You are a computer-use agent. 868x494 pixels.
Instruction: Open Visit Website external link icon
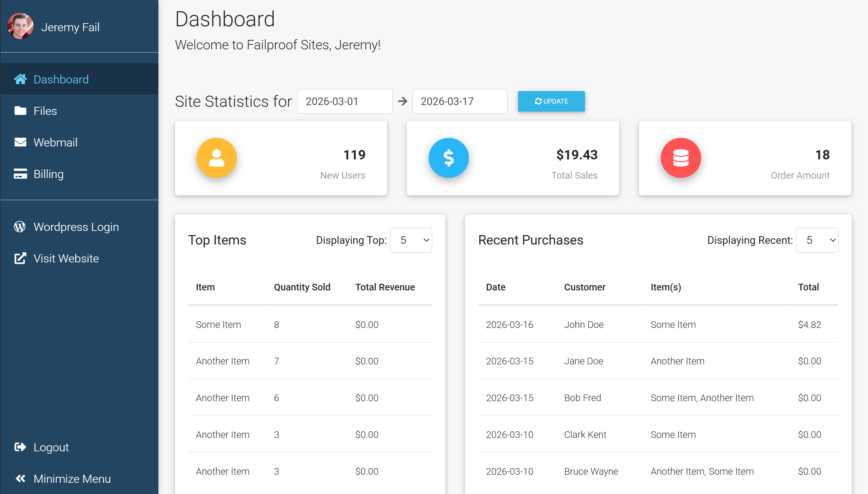(20, 258)
